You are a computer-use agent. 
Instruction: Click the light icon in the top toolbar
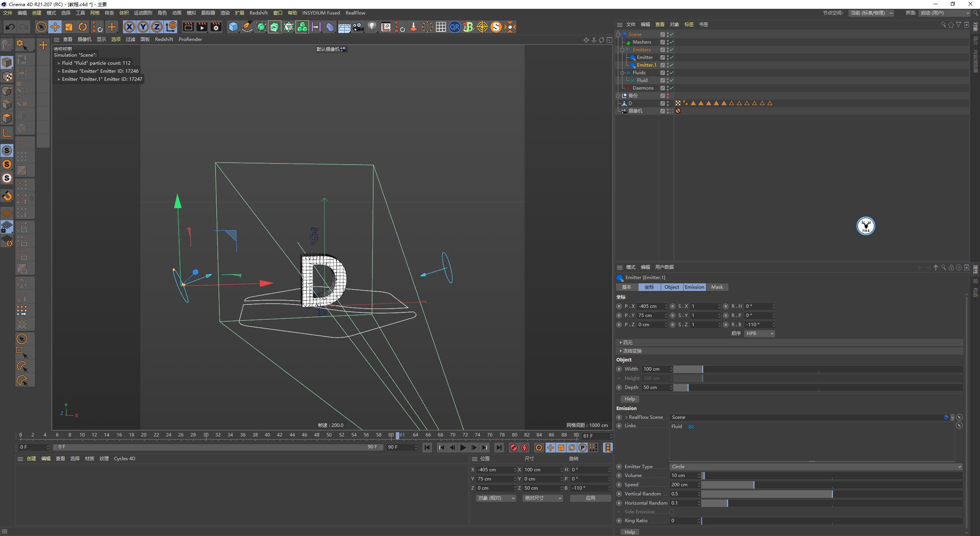click(372, 27)
